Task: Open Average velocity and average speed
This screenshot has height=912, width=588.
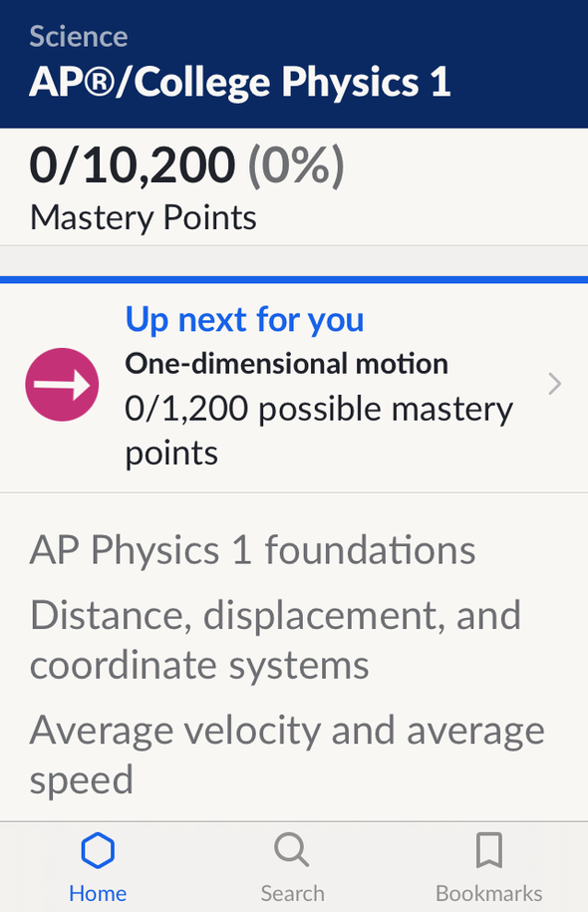Action: point(287,755)
